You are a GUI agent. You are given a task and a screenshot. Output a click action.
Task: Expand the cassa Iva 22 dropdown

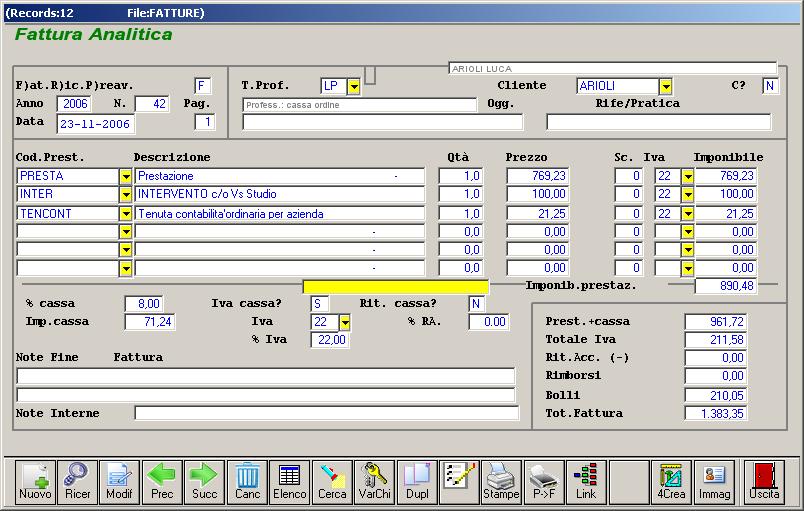(345, 322)
